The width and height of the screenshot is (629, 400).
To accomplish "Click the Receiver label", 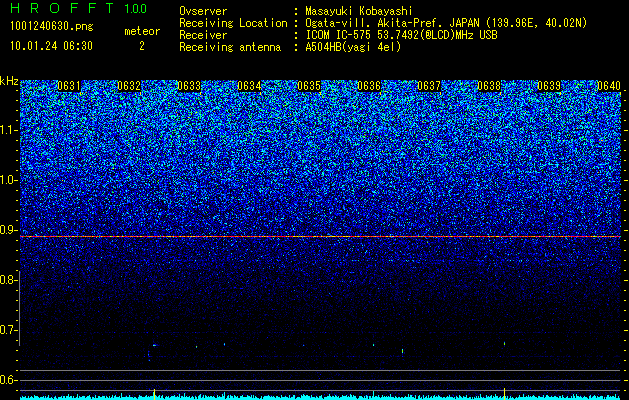I will point(203,35).
